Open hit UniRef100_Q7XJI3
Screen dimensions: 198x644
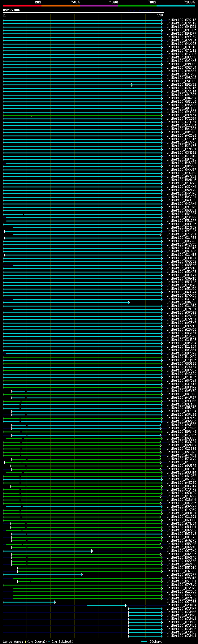pyautogui.click(x=181, y=20)
